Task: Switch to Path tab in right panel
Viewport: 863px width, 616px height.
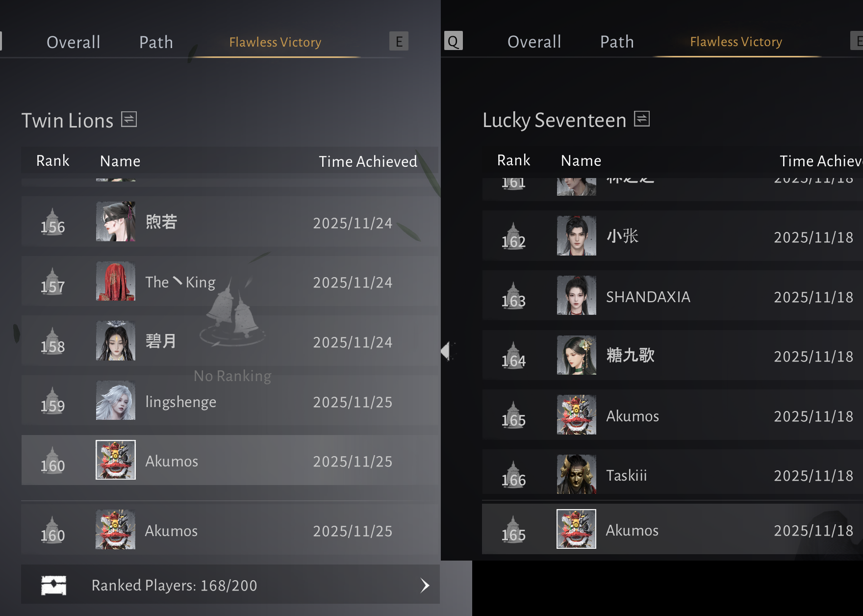Action: pyautogui.click(x=617, y=42)
